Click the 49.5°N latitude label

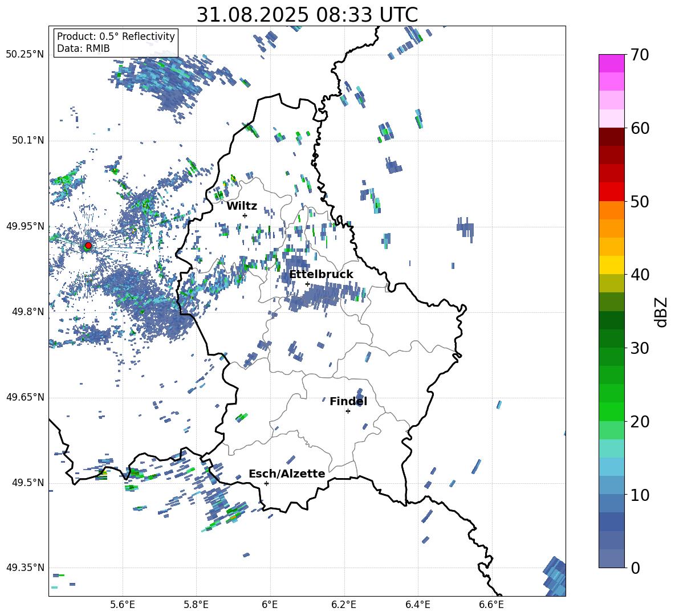coord(28,482)
